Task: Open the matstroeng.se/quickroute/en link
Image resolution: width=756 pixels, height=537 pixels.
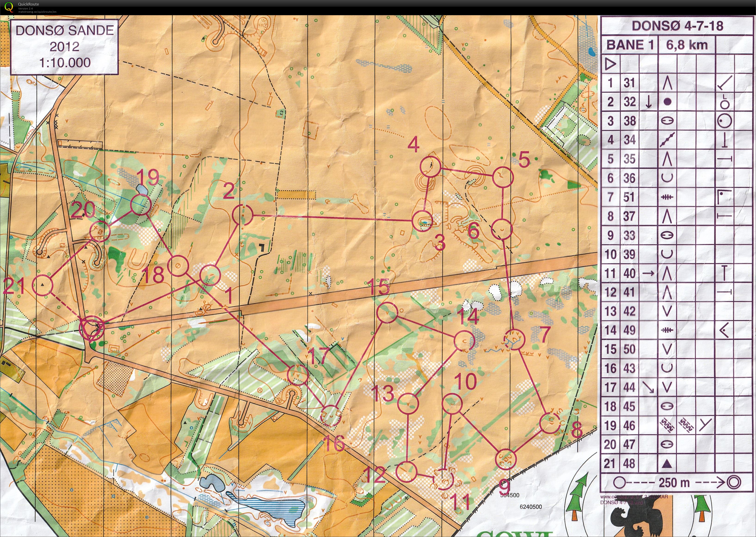Action: (x=37, y=12)
